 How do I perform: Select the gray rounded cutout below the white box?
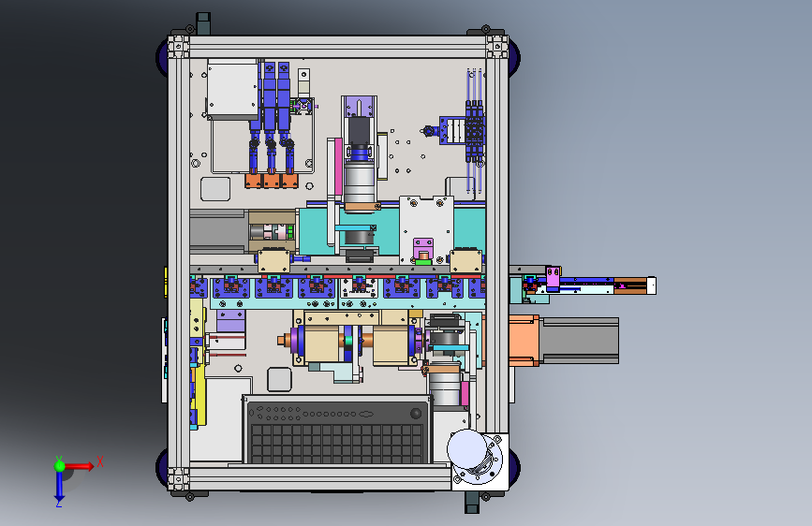coord(215,189)
